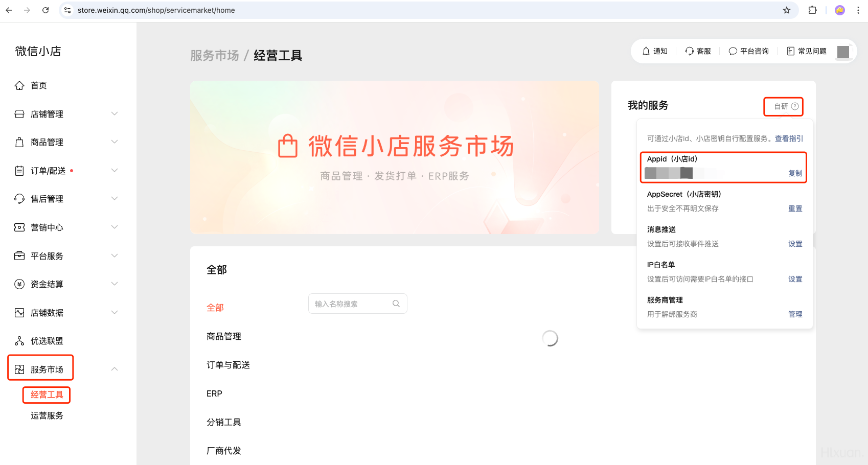Screen dimensions: 868x465
Task: Click the bell icon for 通知
Action: (x=646, y=51)
